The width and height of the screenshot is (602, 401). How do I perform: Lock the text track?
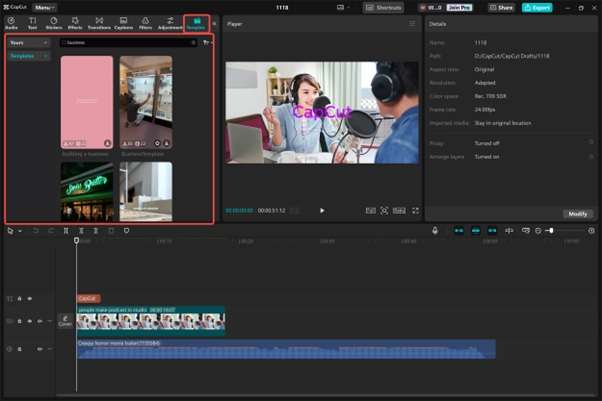coord(20,298)
